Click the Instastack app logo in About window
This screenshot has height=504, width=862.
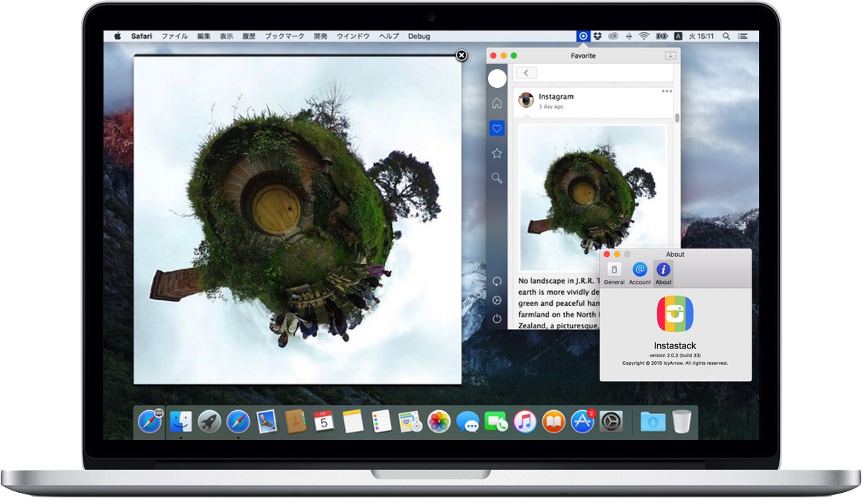675,314
